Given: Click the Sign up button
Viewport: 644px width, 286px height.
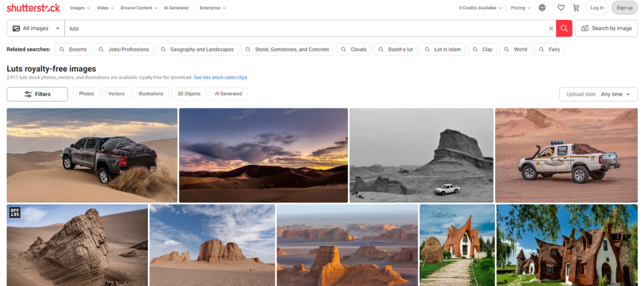Looking at the screenshot, I should tap(624, 8).
